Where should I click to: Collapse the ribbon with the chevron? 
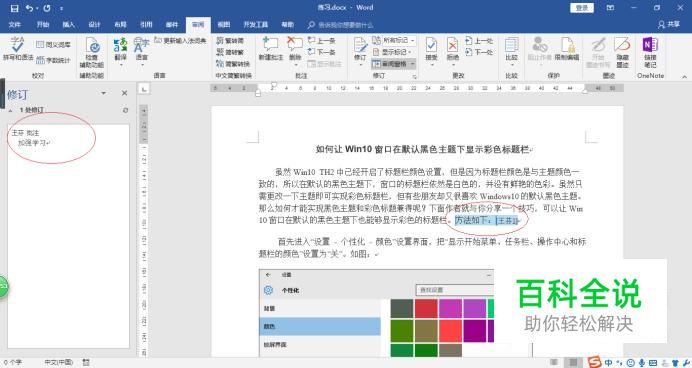684,77
